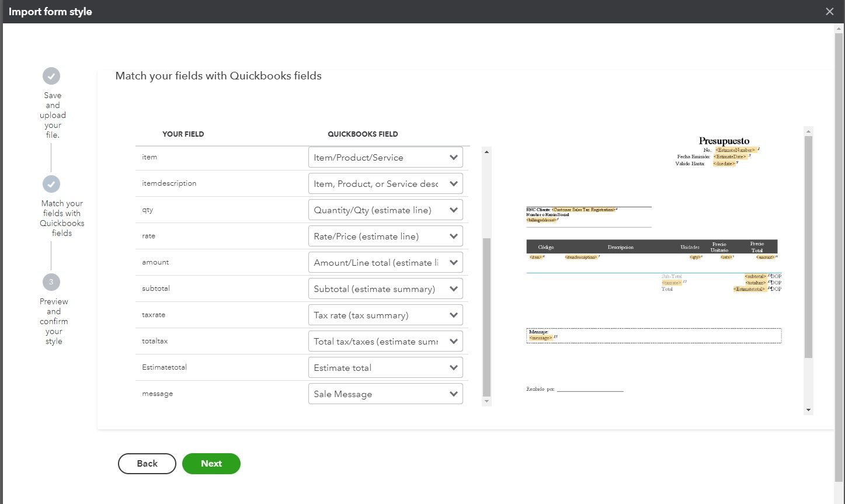The width and height of the screenshot is (845, 504).
Task: Click the Mensaje message box in preview
Action: (x=653, y=335)
